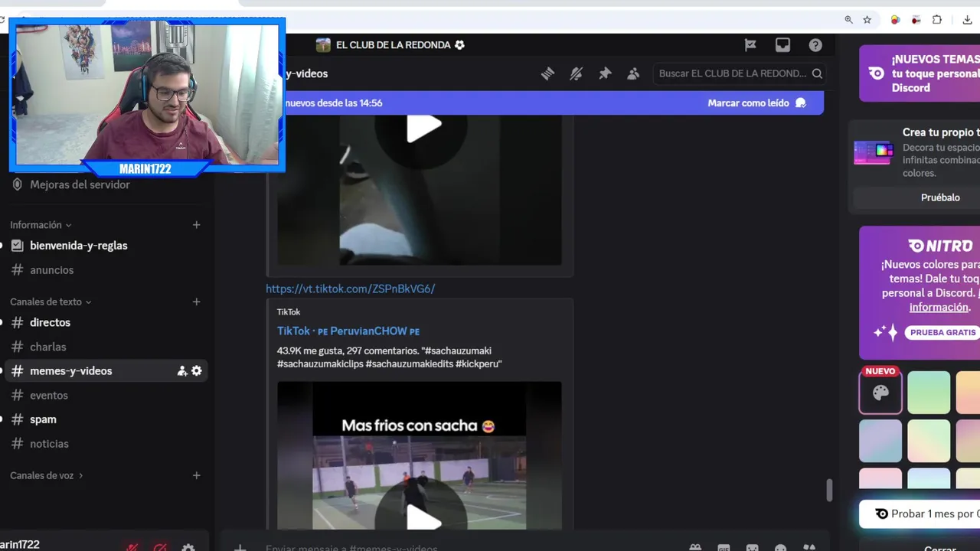The width and height of the screenshot is (980, 551).
Task: Open Mejoras del servidor
Action: click(x=70, y=184)
